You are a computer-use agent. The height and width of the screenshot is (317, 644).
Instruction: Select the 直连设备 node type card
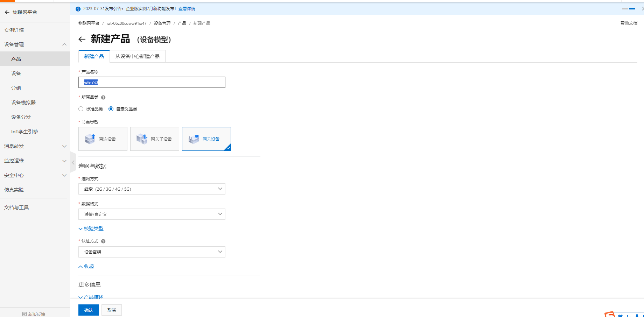[103, 139]
